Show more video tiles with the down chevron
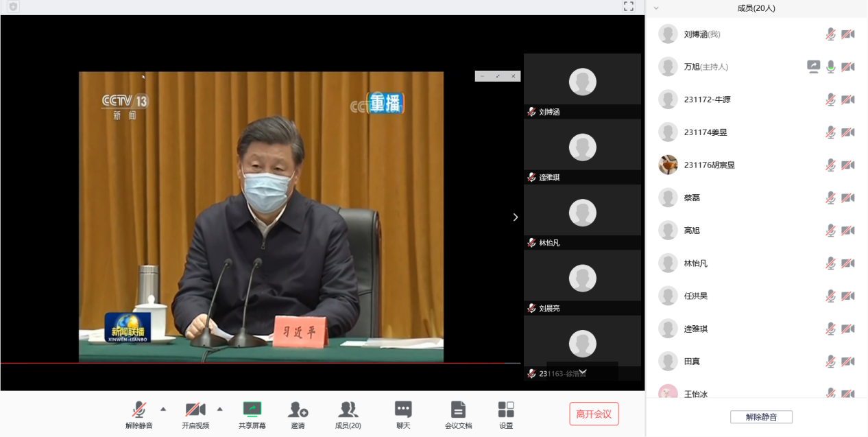This screenshot has width=868, height=437. click(583, 372)
